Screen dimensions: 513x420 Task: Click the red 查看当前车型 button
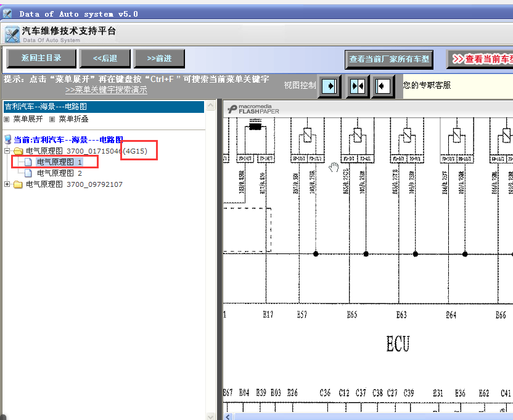(480, 59)
